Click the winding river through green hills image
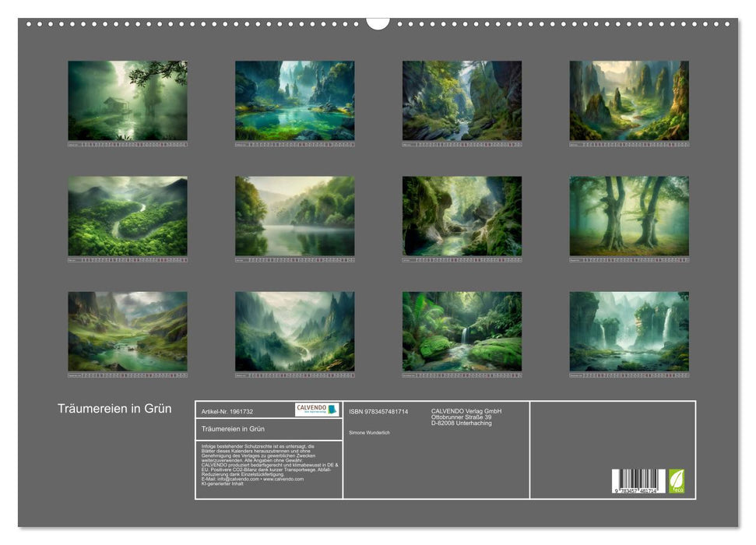The height and width of the screenshot is (545, 756). [128, 216]
